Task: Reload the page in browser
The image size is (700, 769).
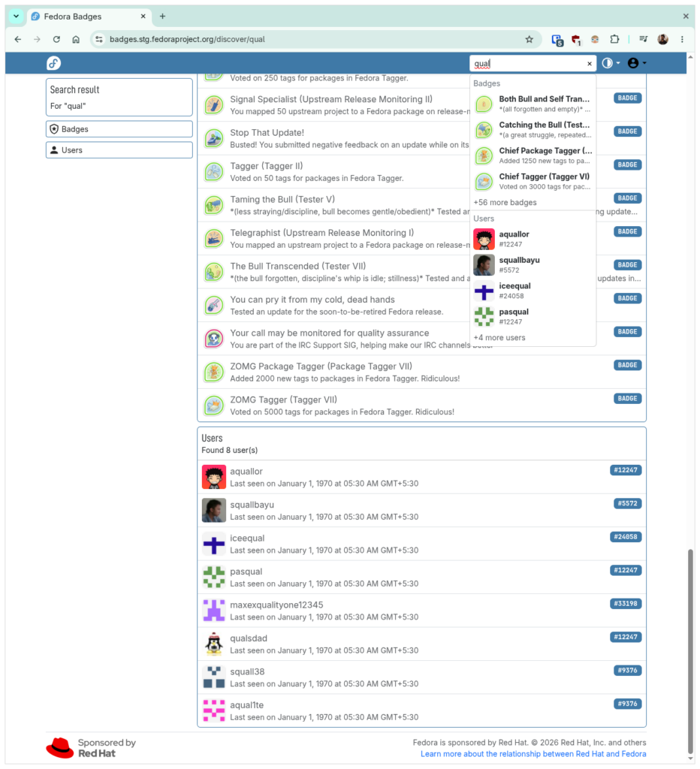Action: 56,39
